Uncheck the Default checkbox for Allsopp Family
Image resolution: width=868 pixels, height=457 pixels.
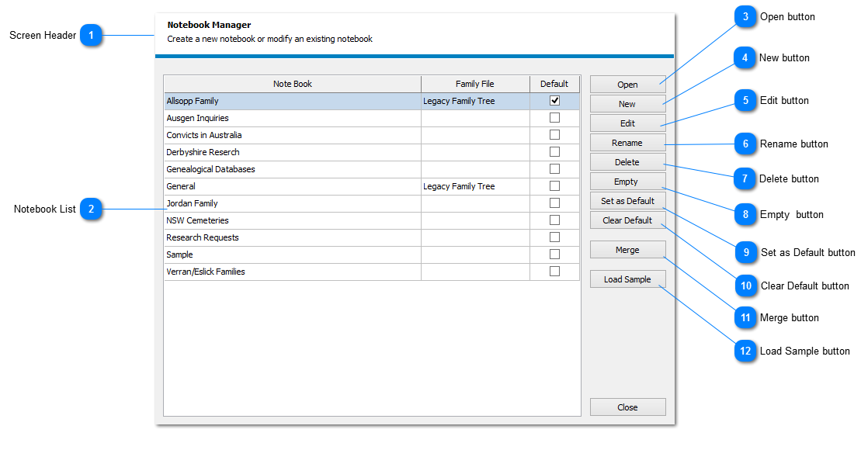(x=554, y=100)
